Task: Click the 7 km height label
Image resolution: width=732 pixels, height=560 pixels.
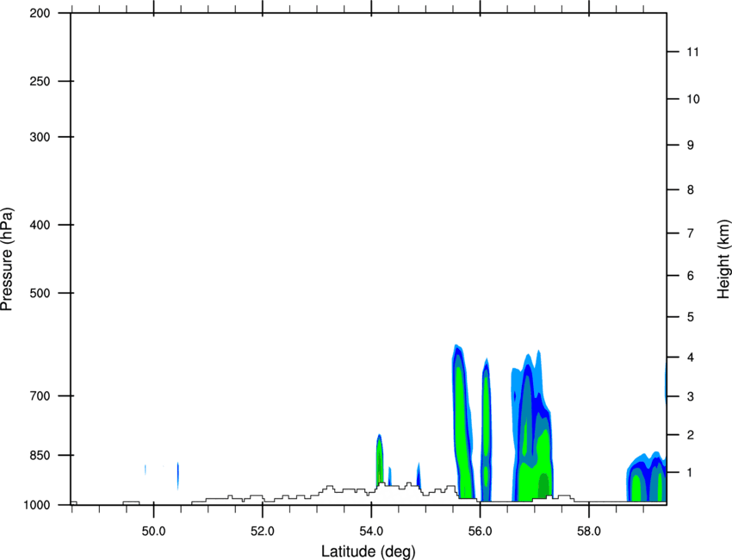Action: click(x=691, y=233)
